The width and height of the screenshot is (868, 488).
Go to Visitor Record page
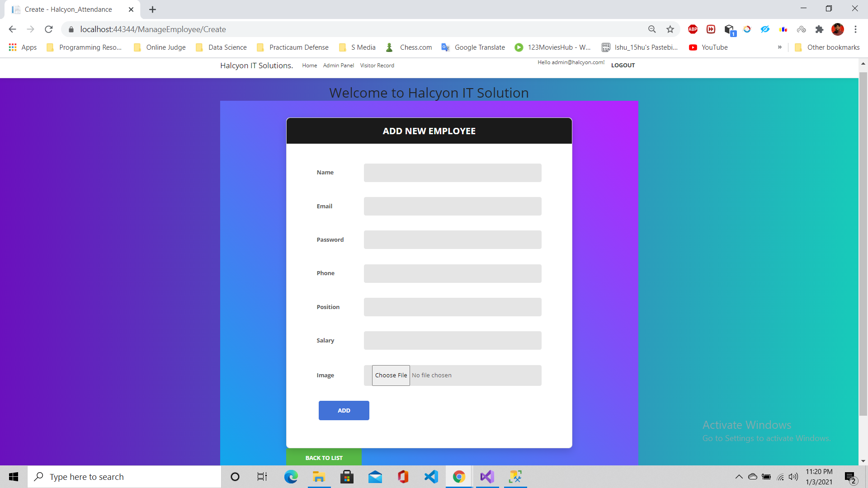[x=377, y=66]
